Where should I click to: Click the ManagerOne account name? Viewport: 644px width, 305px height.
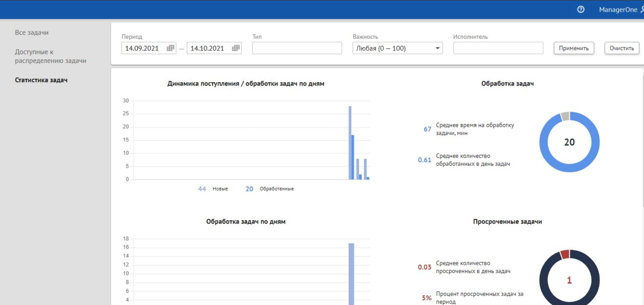pyautogui.click(x=618, y=9)
